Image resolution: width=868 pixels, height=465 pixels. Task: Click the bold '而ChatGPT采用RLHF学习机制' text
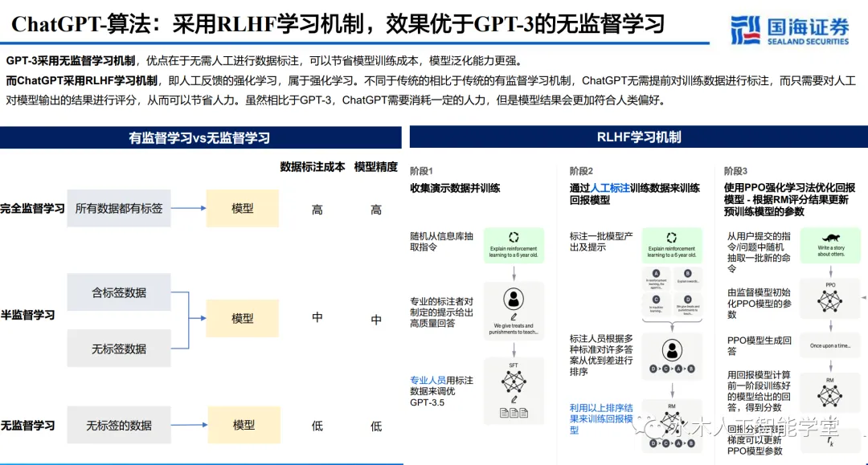coord(81,81)
